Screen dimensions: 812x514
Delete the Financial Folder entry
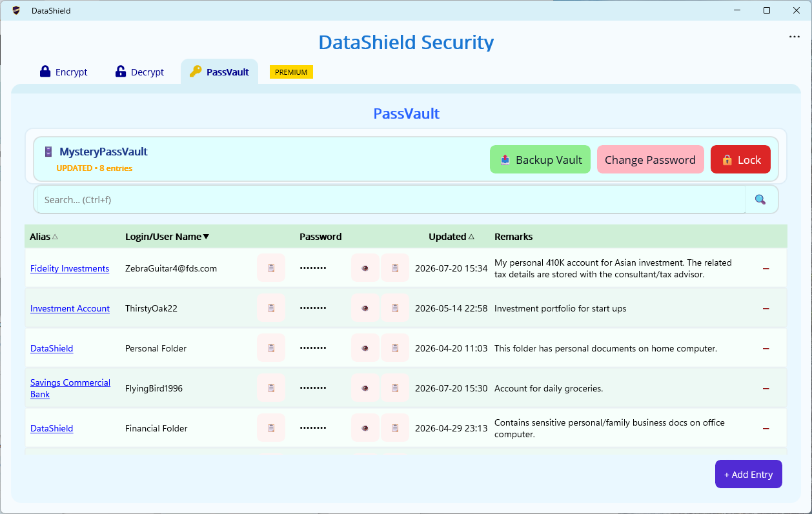tap(766, 428)
